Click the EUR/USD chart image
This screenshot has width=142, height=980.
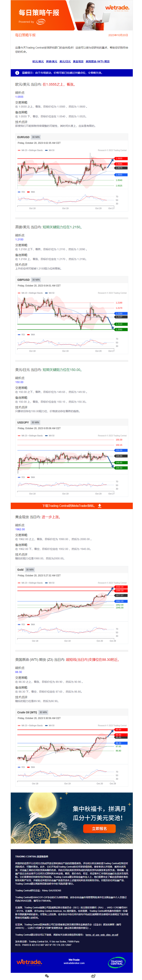click(x=72, y=172)
